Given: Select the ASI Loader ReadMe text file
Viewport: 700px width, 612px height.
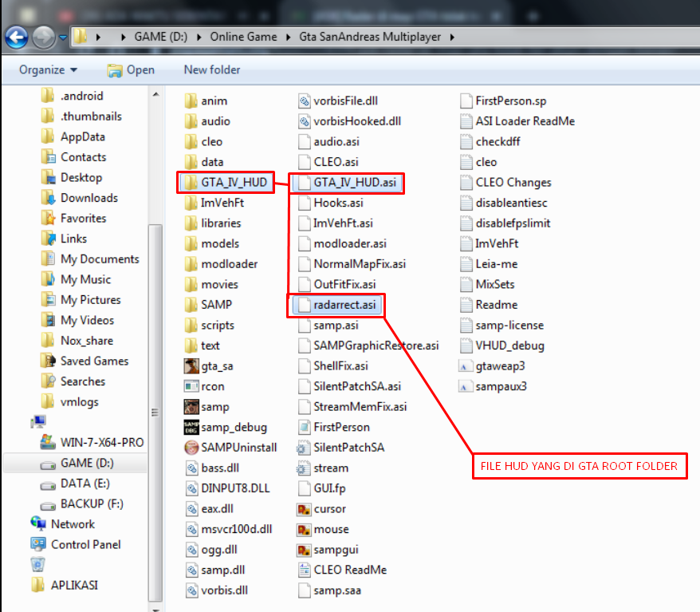Looking at the screenshot, I should pyautogui.click(x=517, y=121).
